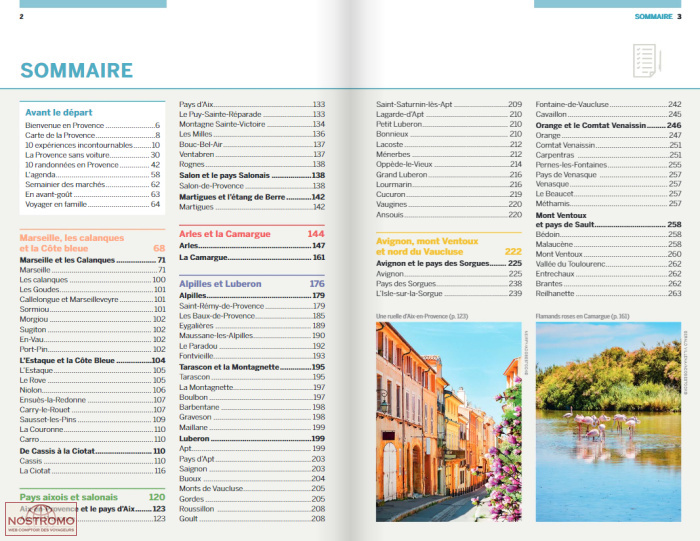Click '10 expériences incontournables' entry
The width and height of the screenshot is (700, 541).
point(92,145)
